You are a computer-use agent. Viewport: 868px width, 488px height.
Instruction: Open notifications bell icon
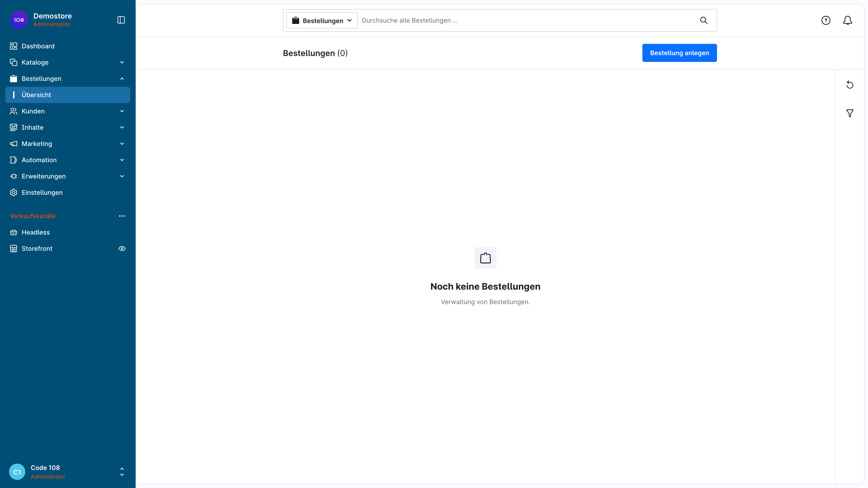coord(847,20)
